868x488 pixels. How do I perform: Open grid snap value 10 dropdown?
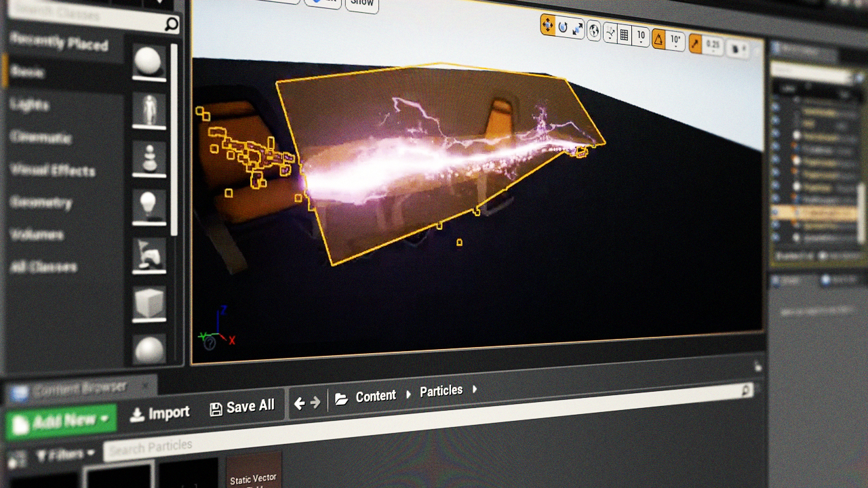tap(641, 37)
